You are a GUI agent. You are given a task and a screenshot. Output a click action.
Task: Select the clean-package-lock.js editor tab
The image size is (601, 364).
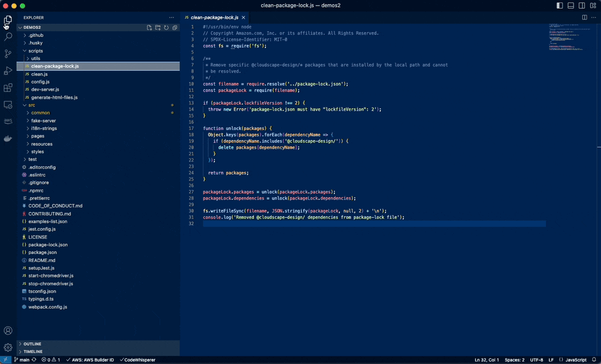click(214, 18)
